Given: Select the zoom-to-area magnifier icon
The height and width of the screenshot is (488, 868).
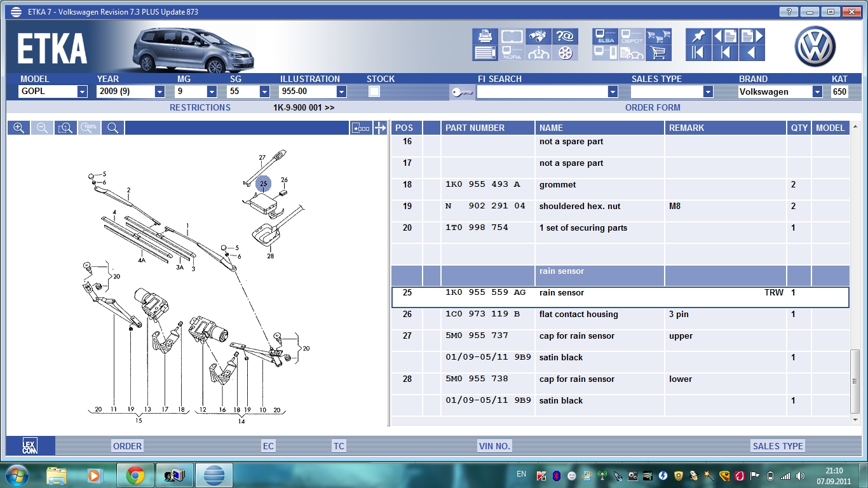Looking at the screenshot, I should (x=65, y=128).
